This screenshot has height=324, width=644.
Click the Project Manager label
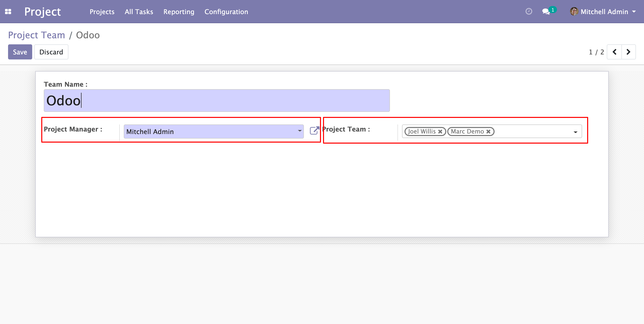tap(73, 129)
